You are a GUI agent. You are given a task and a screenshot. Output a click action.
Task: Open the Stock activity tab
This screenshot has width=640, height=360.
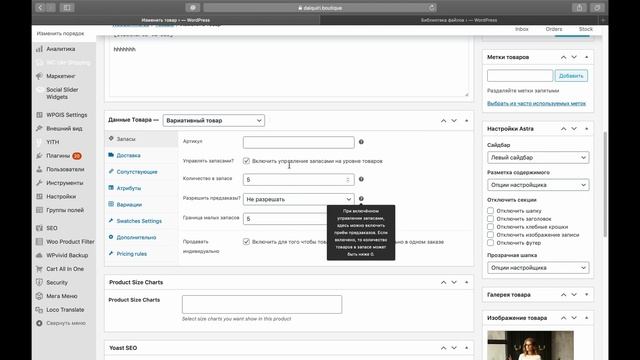[586, 29]
